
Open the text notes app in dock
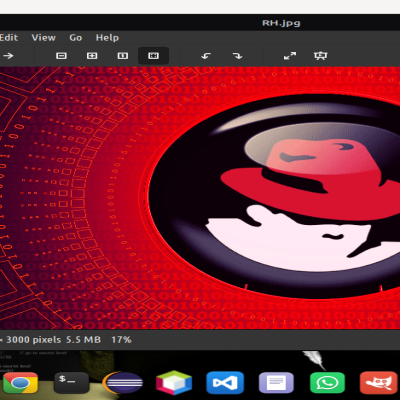click(276, 383)
